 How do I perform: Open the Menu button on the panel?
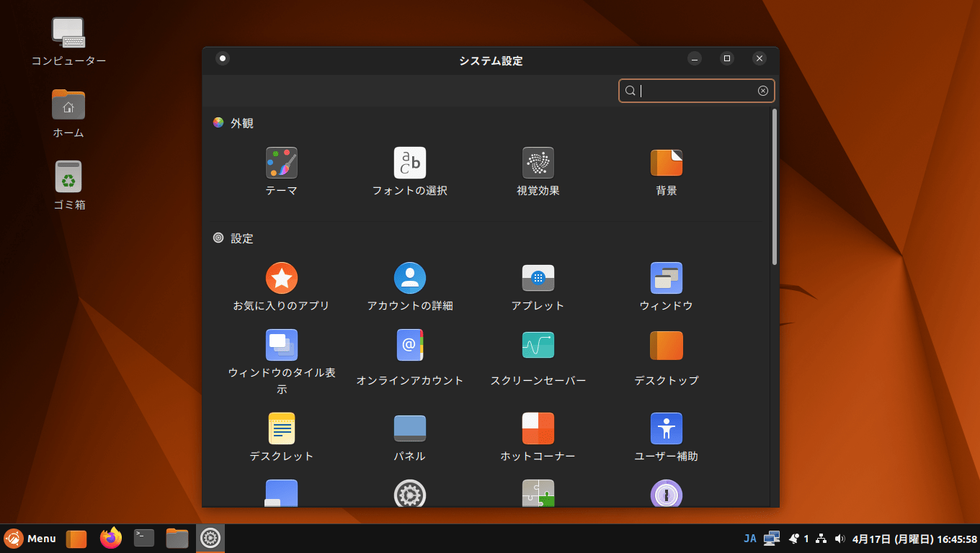click(30, 539)
